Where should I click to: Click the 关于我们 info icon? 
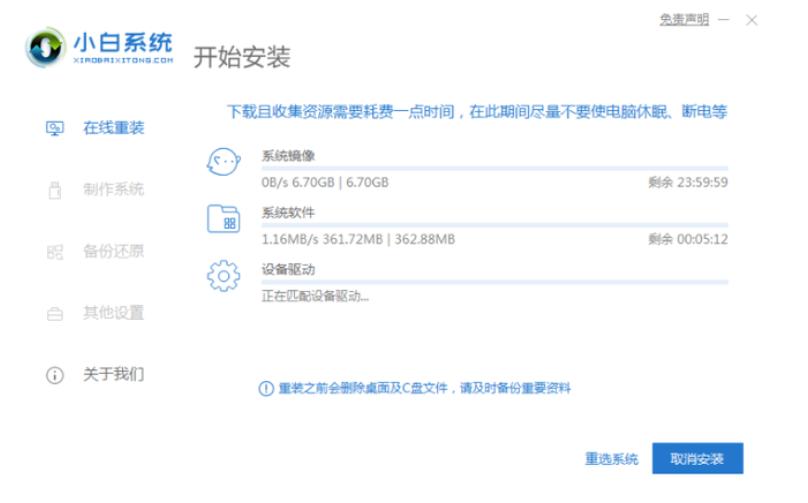click(56, 375)
